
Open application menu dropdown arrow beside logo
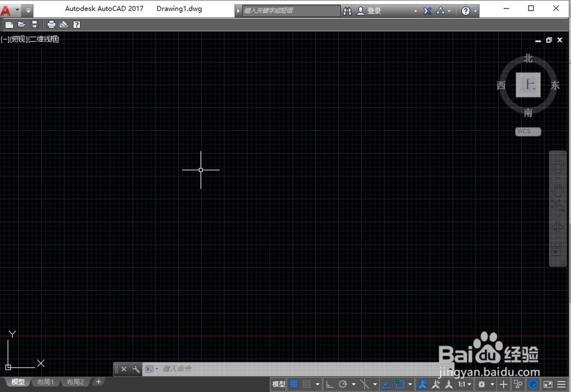click(17, 10)
